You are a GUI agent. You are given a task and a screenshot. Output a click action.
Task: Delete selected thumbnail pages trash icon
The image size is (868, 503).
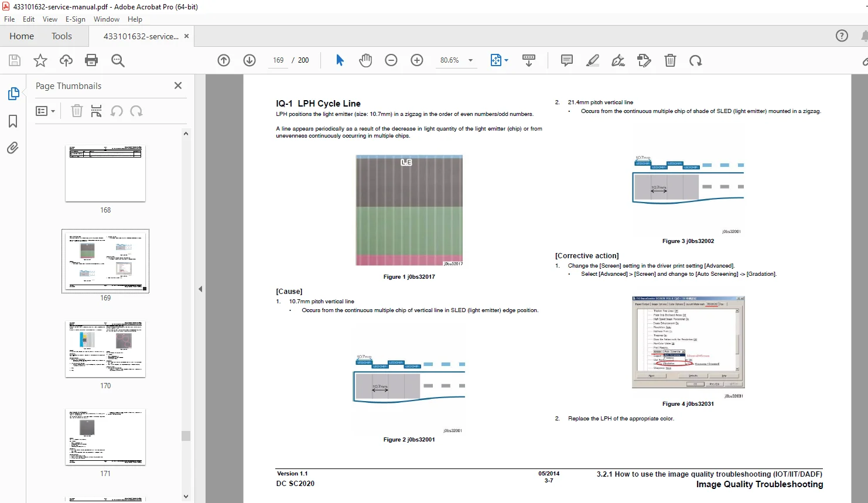(x=77, y=111)
